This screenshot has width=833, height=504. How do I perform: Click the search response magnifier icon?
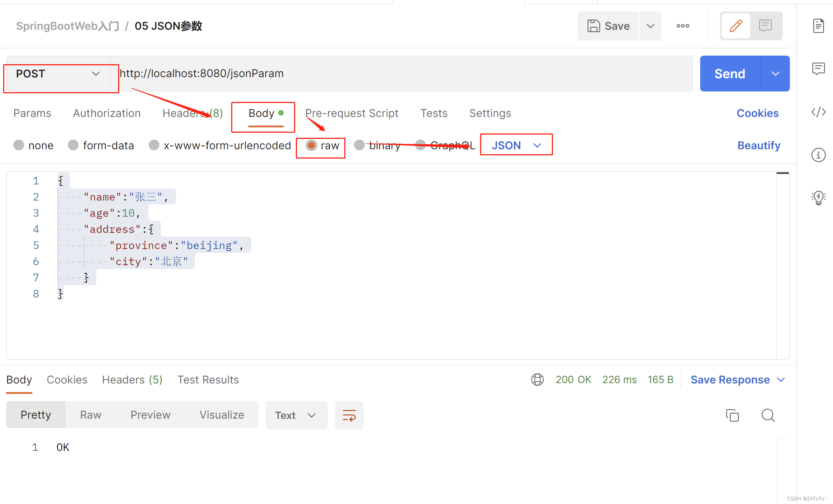coord(768,415)
